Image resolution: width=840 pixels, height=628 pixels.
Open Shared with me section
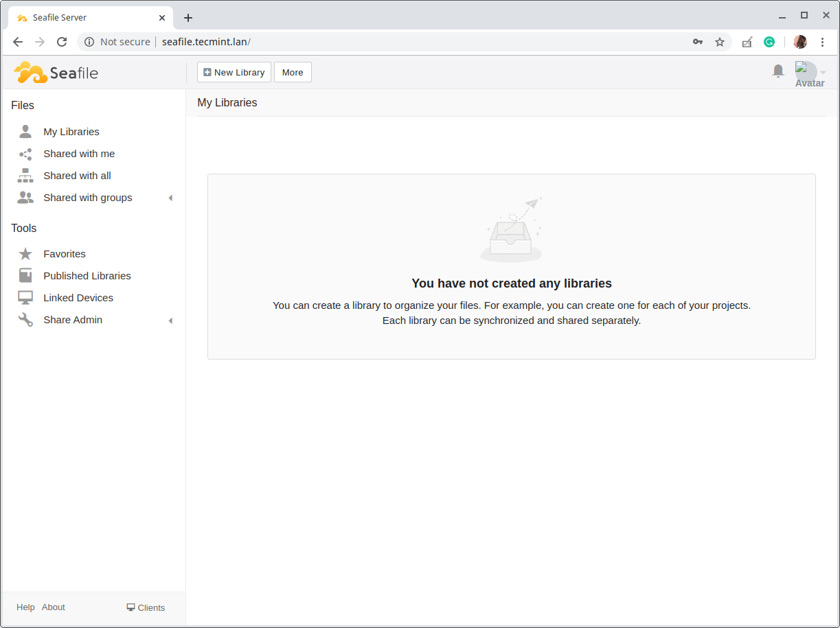point(79,154)
